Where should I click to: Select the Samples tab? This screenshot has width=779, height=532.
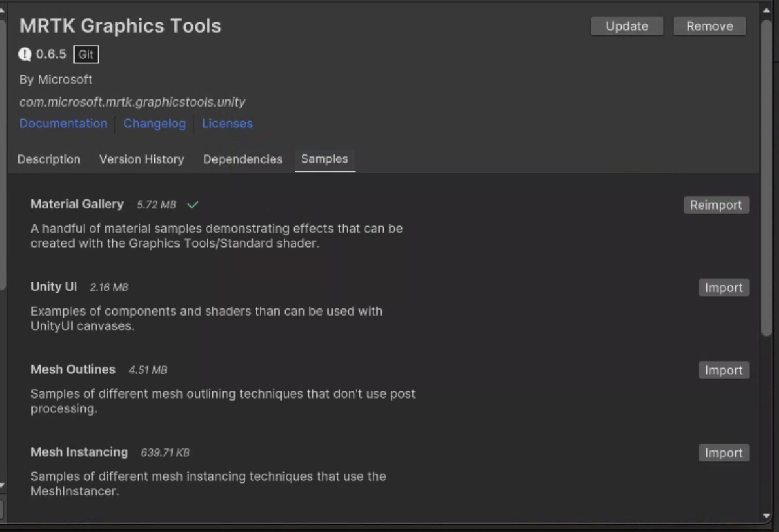click(x=324, y=159)
